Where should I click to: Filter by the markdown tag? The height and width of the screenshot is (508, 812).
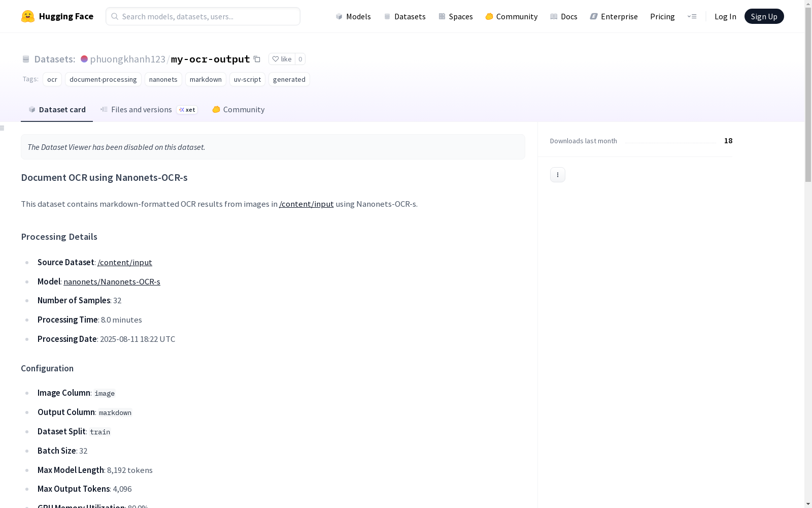click(206, 79)
